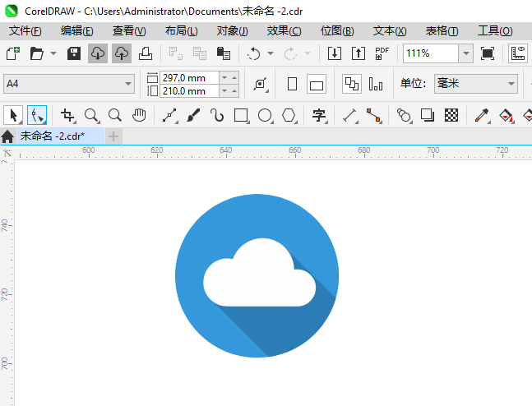This screenshot has height=406, width=532.
Task: Click the page height 210.0 mm field
Action: coord(190,91)
